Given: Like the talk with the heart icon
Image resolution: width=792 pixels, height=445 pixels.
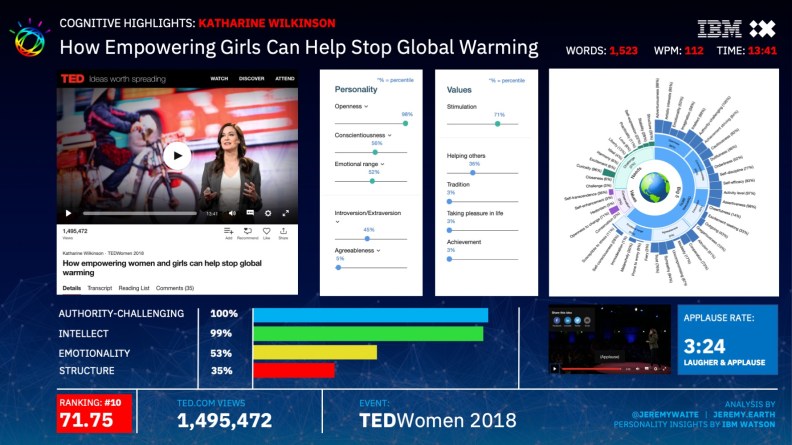Looking at the screenshot, I should pos(266,231).
